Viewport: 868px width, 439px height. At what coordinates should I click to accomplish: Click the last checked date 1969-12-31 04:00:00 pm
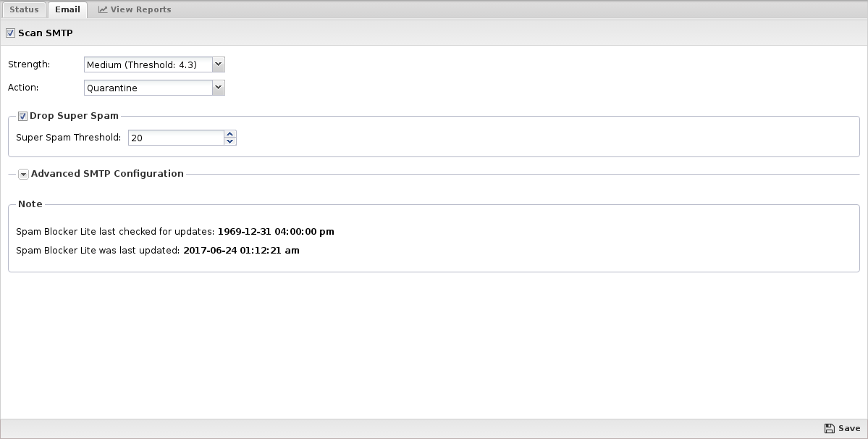(276, 231)
